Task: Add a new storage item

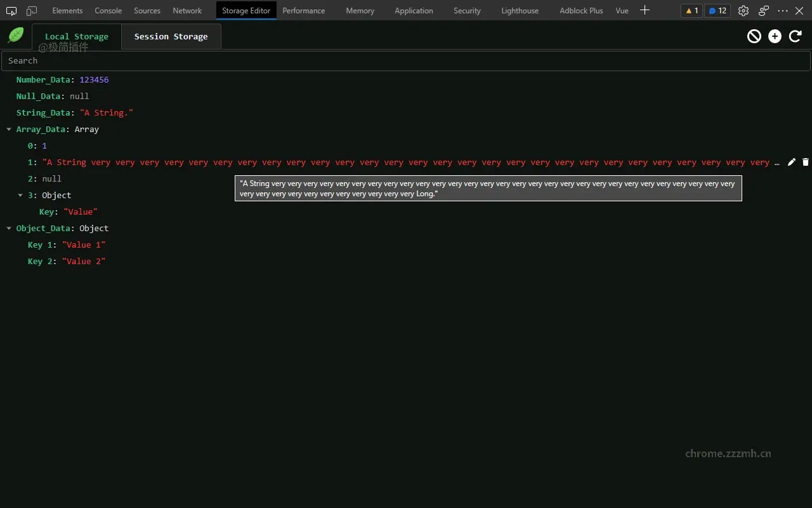Action: tap(775, 36)
